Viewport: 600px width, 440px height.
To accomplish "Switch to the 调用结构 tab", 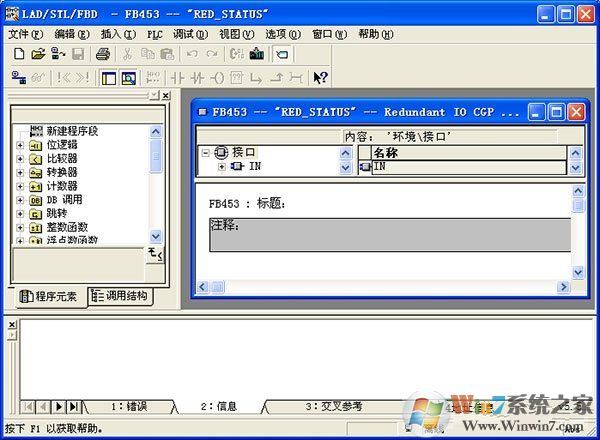I will (x=120, y=296).
